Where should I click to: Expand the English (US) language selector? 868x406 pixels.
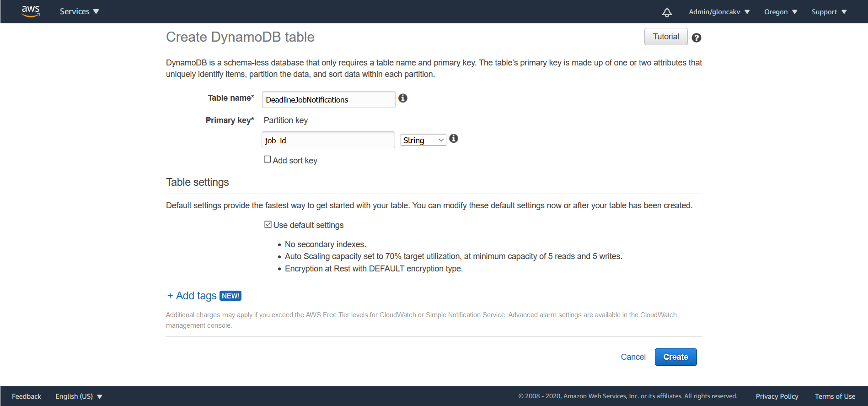[79, 396]
